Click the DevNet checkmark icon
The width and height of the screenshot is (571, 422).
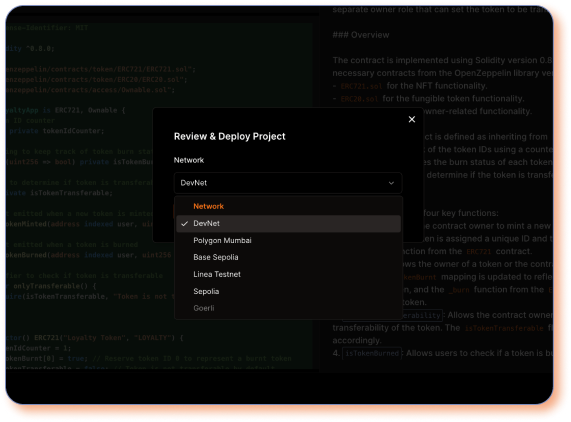(185, 224)
